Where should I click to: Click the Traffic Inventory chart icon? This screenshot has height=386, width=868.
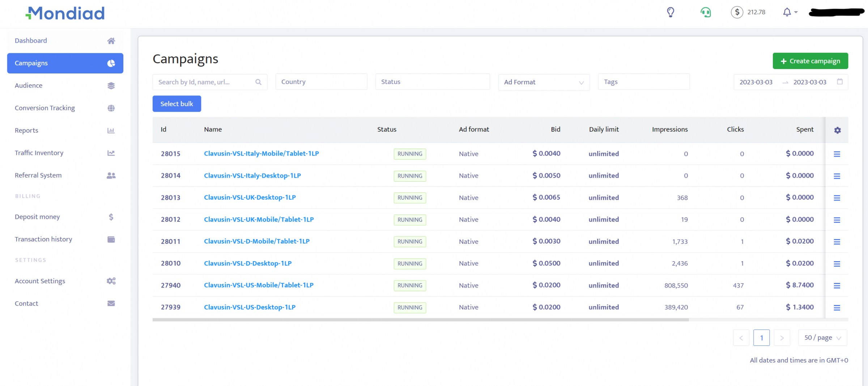click(111, 153)
